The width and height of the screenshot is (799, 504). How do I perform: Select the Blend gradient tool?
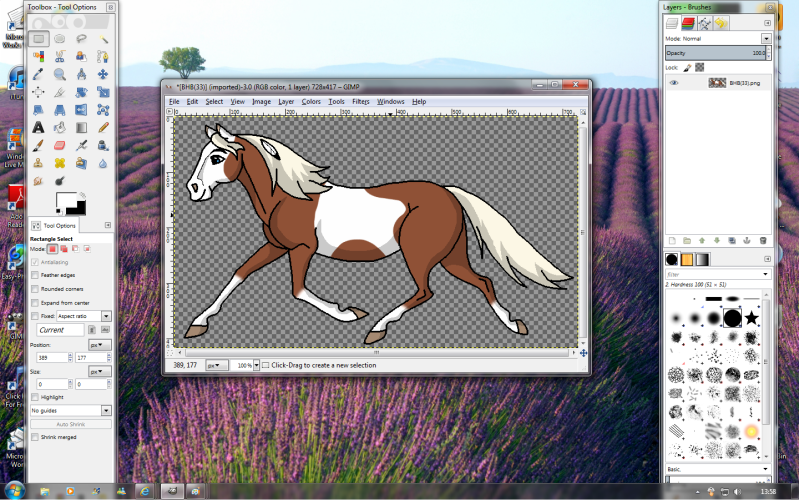coord(81,127)
